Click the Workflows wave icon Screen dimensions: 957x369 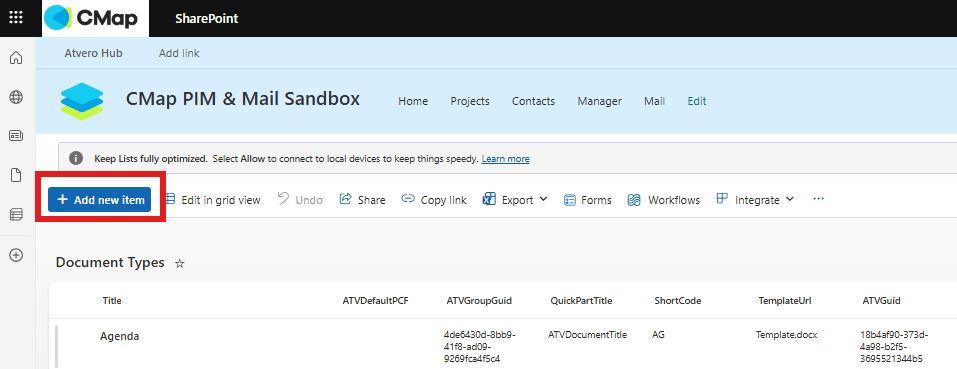(x=635, y=199)
